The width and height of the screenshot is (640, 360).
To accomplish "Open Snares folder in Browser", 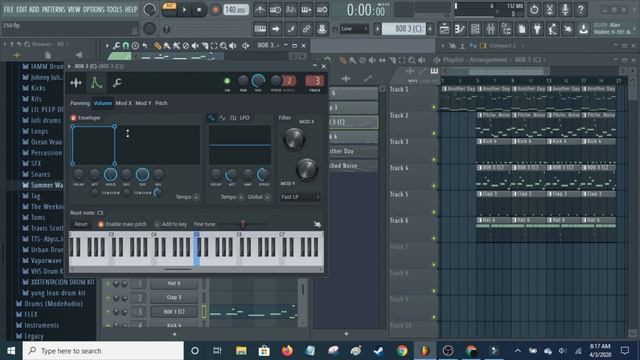I will (x=36, y=174).
